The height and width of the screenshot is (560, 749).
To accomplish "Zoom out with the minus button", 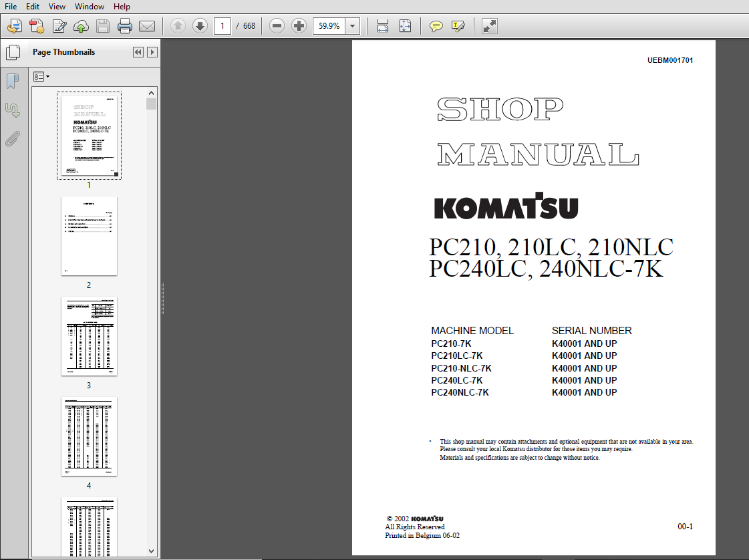I will coord(277,26).
